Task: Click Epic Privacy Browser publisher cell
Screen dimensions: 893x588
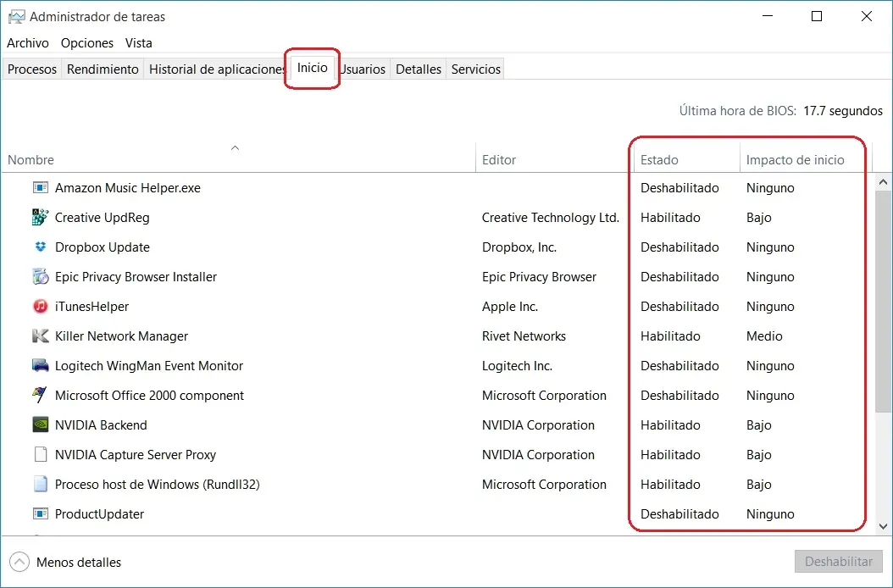Action: pyautogui.click(x=539, y=277)
